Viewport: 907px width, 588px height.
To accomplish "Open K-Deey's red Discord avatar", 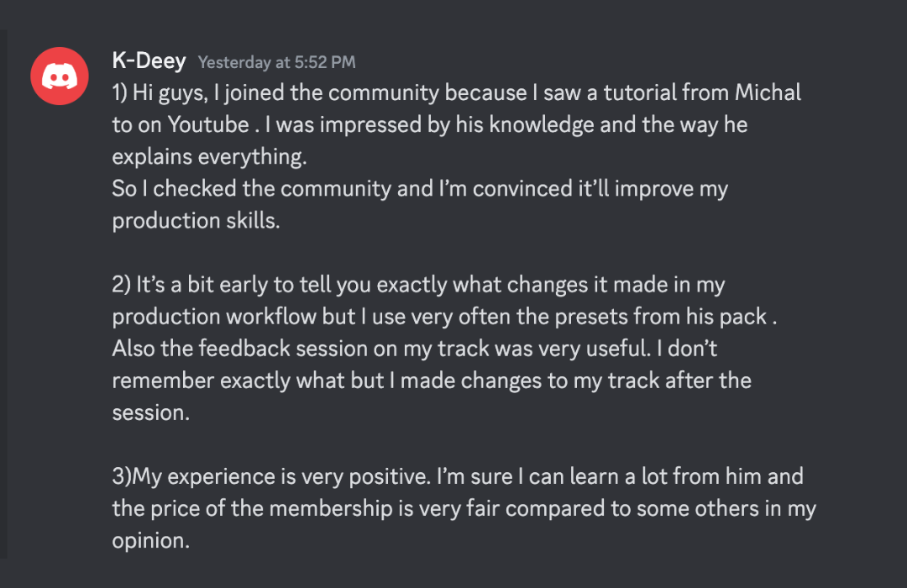I will pos(60,76).
